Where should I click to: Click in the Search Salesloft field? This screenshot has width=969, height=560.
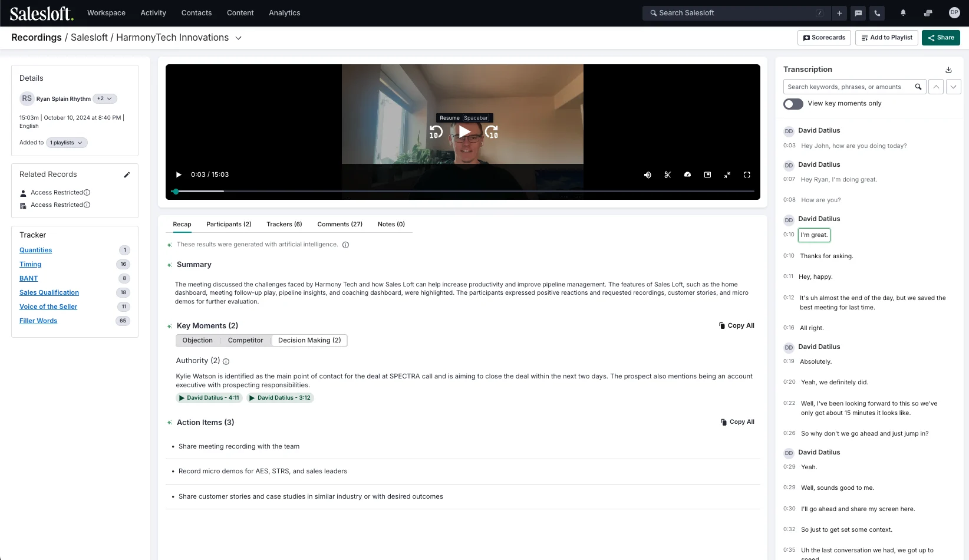[x=736, y=13]
